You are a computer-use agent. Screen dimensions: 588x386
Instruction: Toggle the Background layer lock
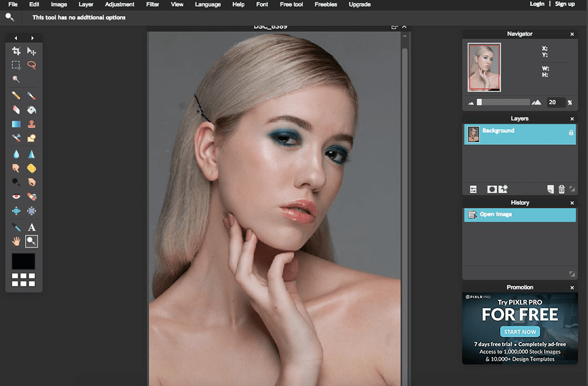571,132
